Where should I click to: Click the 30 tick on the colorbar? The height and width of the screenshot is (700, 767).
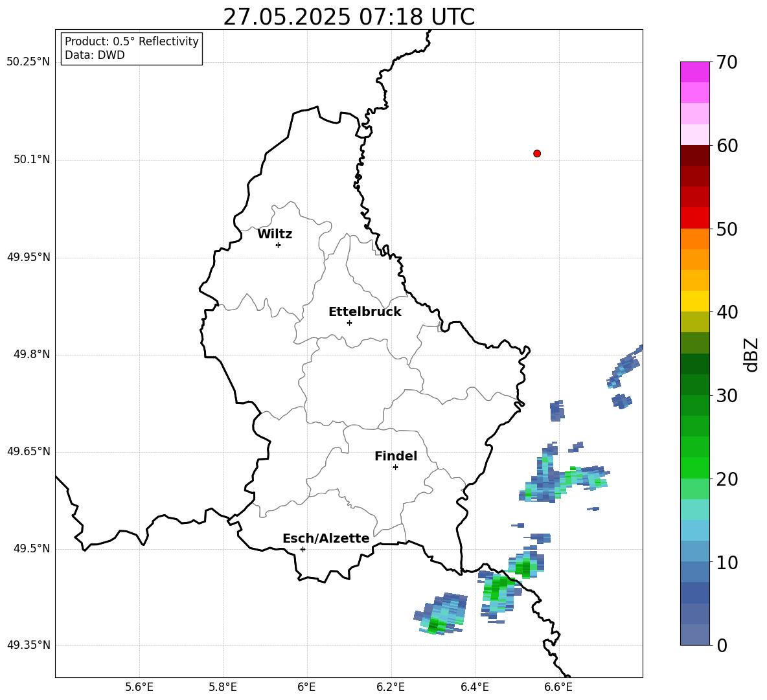727,396
